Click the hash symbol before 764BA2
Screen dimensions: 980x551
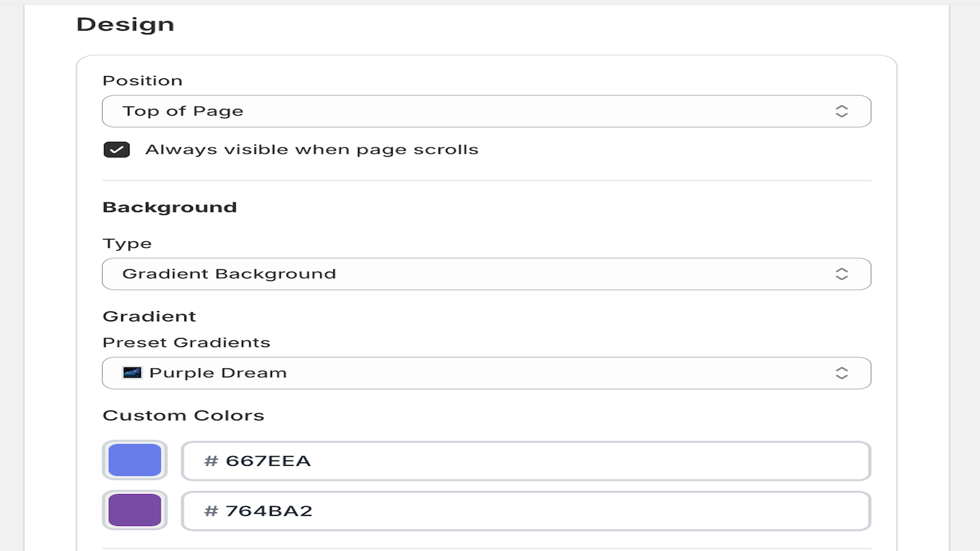pos(211,511)
